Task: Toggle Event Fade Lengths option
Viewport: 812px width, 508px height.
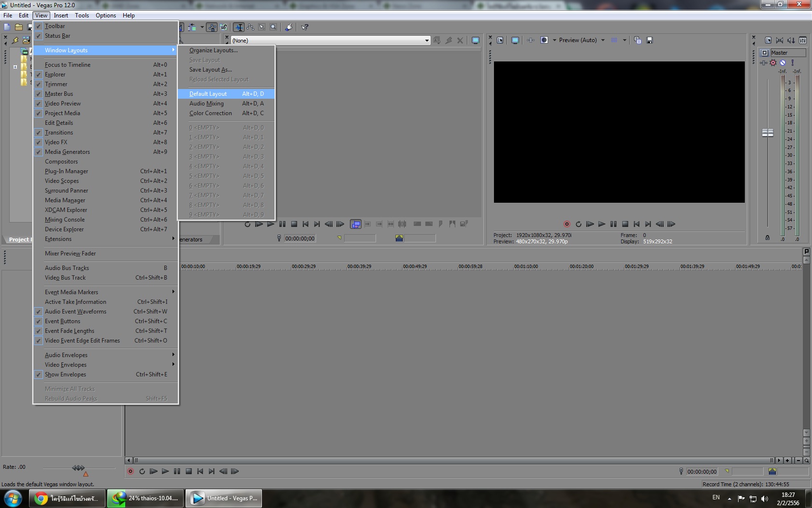Action: pyautogui.click(x=105, y=331)
